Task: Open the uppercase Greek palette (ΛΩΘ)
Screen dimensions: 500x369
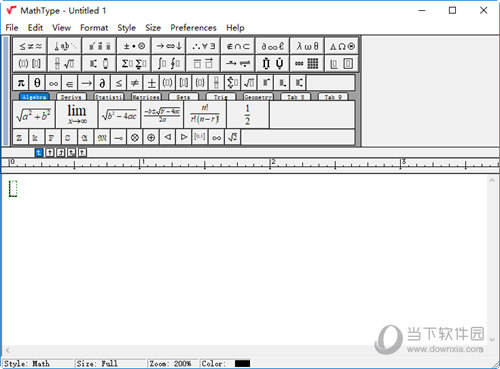Action: point(342,46)
